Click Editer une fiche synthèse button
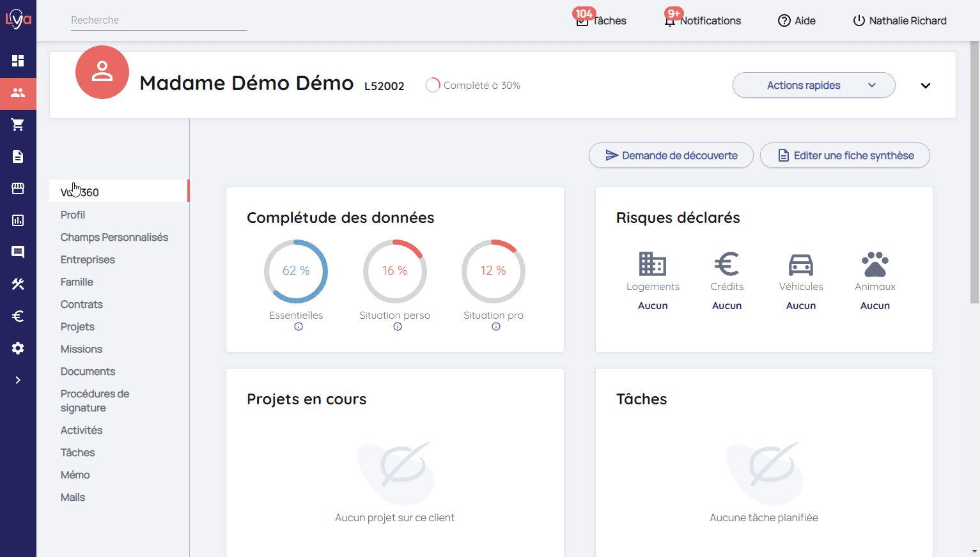The width and height of the screenshot is (980, 557). (844, 155)
